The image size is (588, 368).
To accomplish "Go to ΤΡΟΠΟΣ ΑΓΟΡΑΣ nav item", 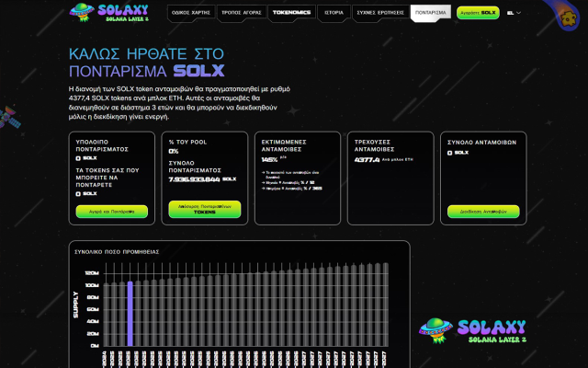I will click(241, 13).
